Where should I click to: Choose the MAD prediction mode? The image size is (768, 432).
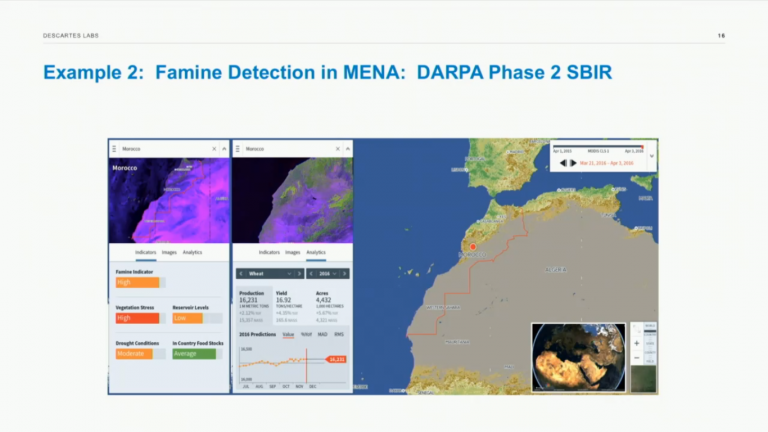point(322,335)
